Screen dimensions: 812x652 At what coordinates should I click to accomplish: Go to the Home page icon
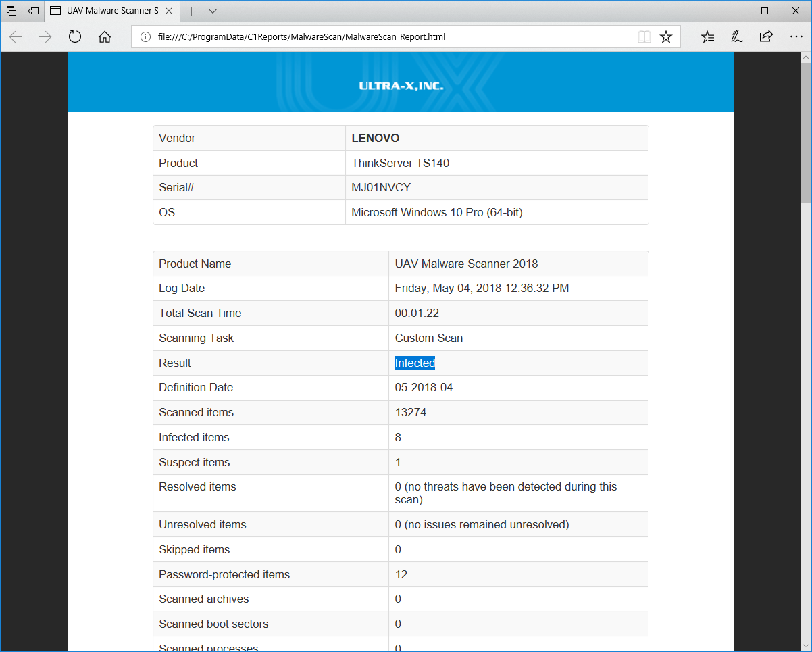(105, 37)
